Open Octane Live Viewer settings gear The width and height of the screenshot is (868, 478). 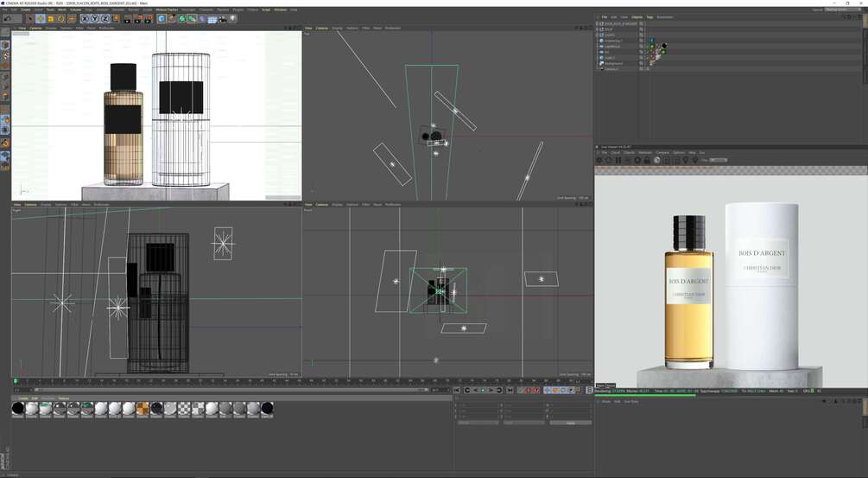[x=637, y=160]
